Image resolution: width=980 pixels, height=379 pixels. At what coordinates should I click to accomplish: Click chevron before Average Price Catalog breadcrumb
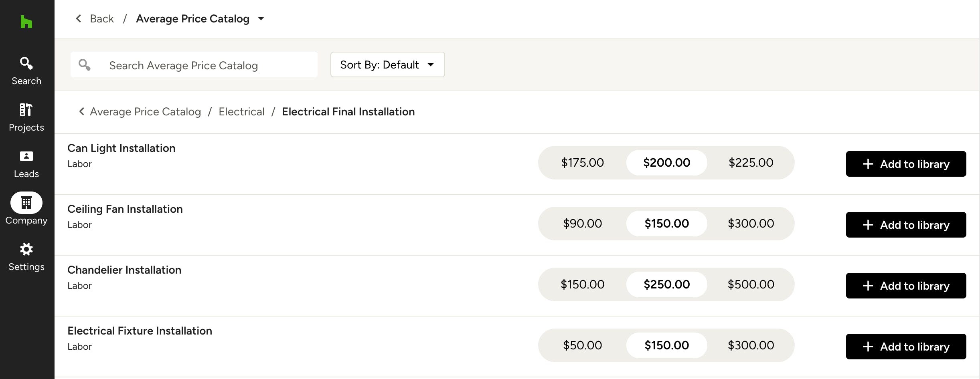pos(82,111)
